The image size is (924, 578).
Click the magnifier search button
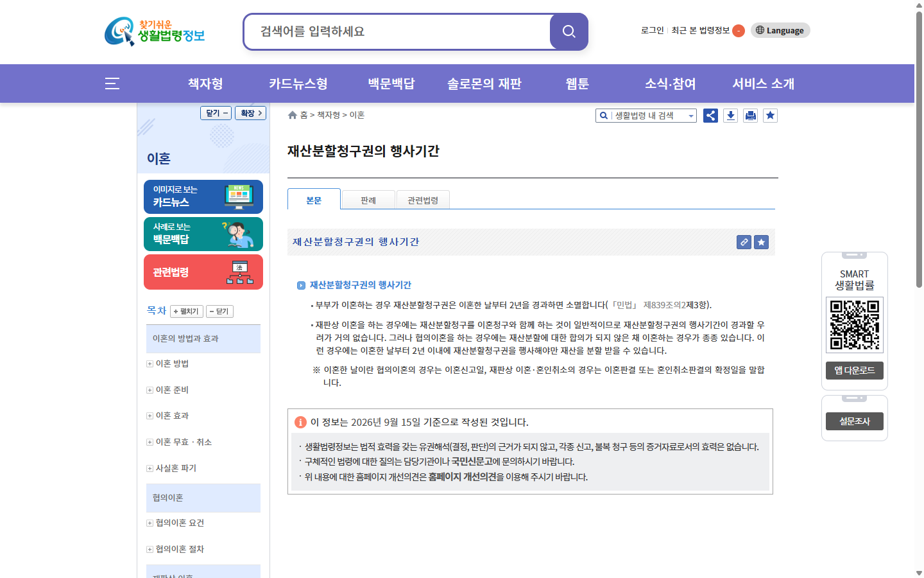tap(569, 31)
